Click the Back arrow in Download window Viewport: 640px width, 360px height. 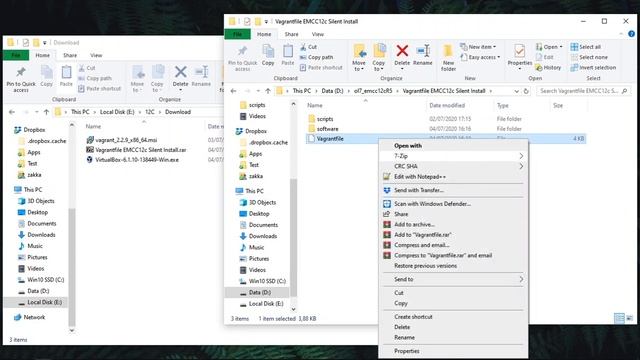(x=12, y=112)
